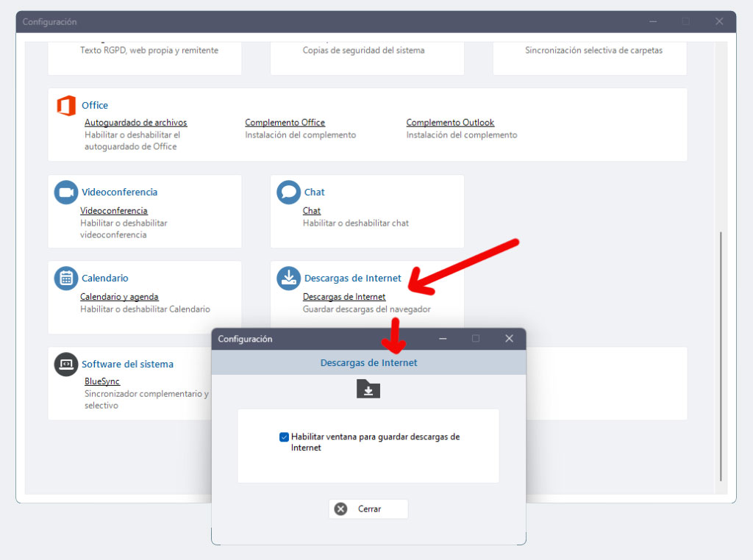This screenshot has height=560, width=753.
Task: Open Complemento Outlook link
Action: click(x=450, y=123)
